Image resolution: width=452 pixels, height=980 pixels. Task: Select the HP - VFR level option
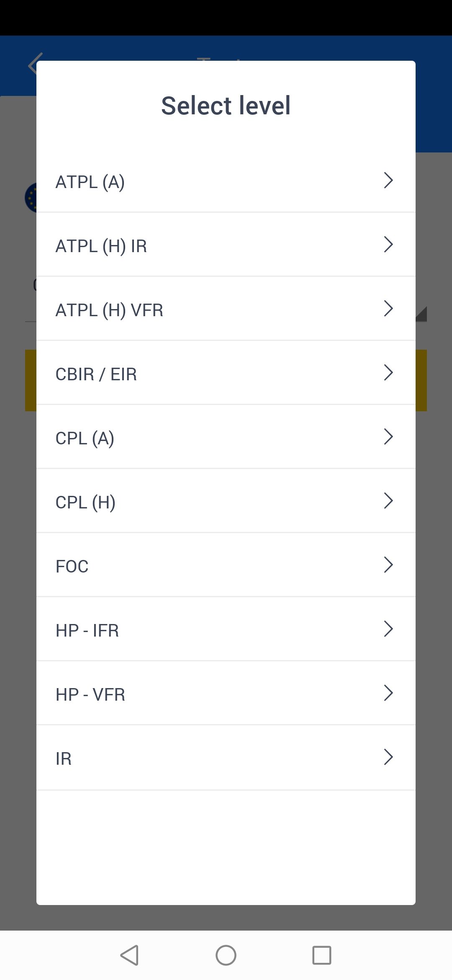(x=90, y=695)
